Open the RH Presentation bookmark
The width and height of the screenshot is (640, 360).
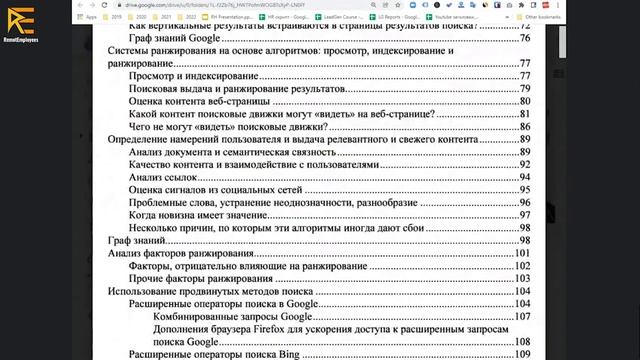[228, 17]
